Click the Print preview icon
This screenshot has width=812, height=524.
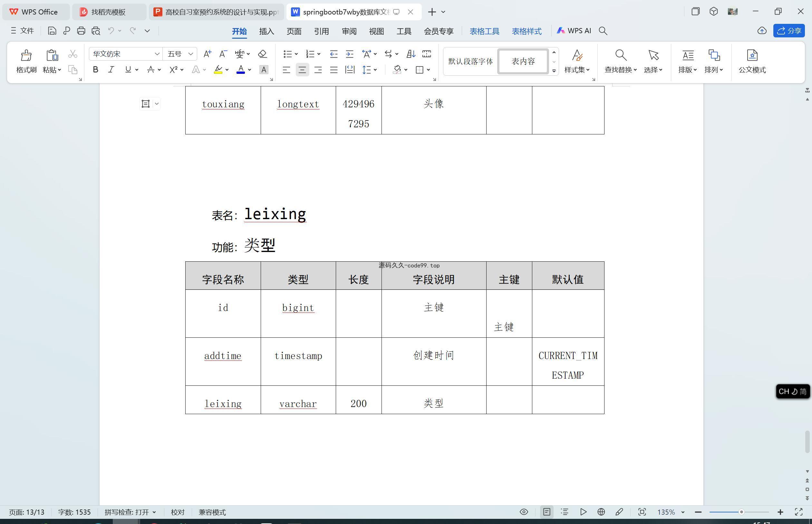[x=96, y=31]
